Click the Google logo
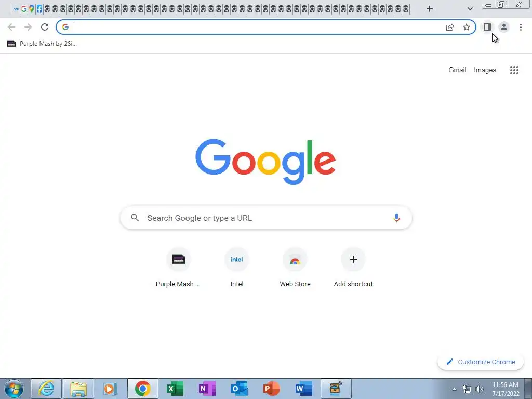 (265, 162)
